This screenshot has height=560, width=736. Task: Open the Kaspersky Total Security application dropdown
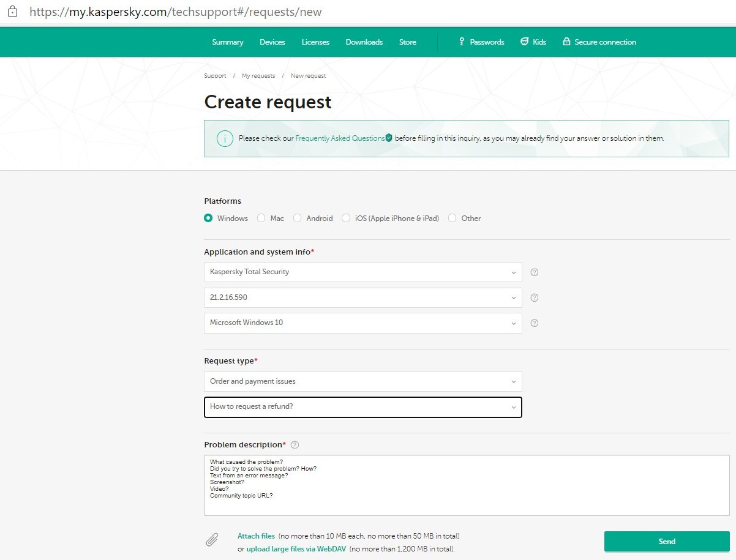[363, 272]
